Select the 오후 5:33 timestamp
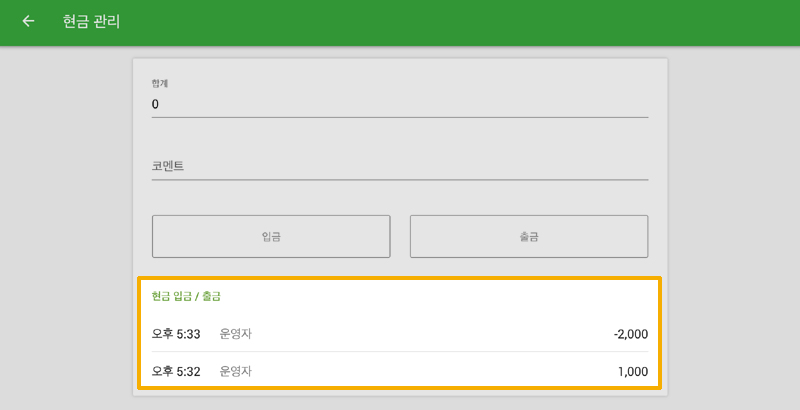Viewport: 800px width, 410px height. 176,333
